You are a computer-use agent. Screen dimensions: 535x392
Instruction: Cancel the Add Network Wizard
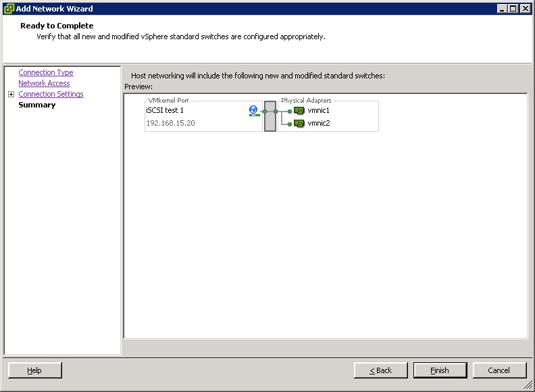click(499, 370)
